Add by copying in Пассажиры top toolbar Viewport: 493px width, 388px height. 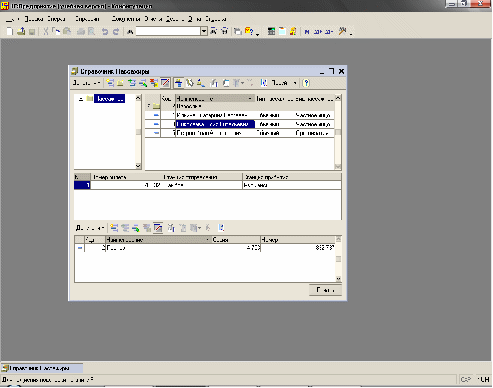coord(132,83)
